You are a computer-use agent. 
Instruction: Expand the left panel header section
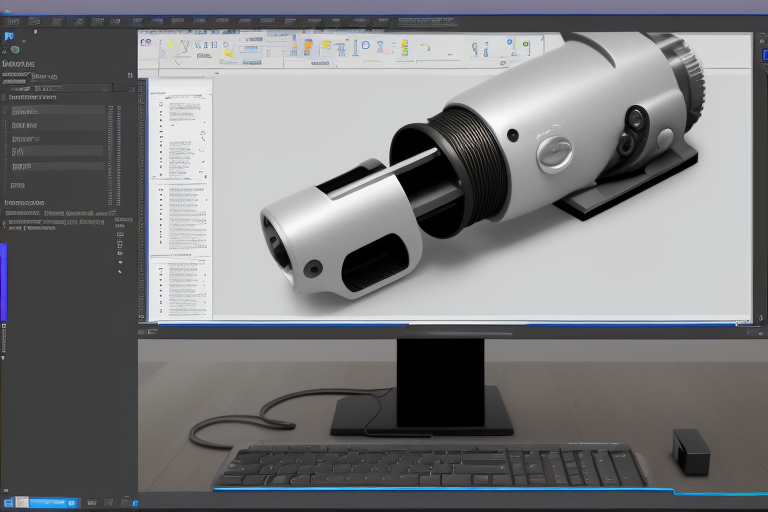point(20,62)
